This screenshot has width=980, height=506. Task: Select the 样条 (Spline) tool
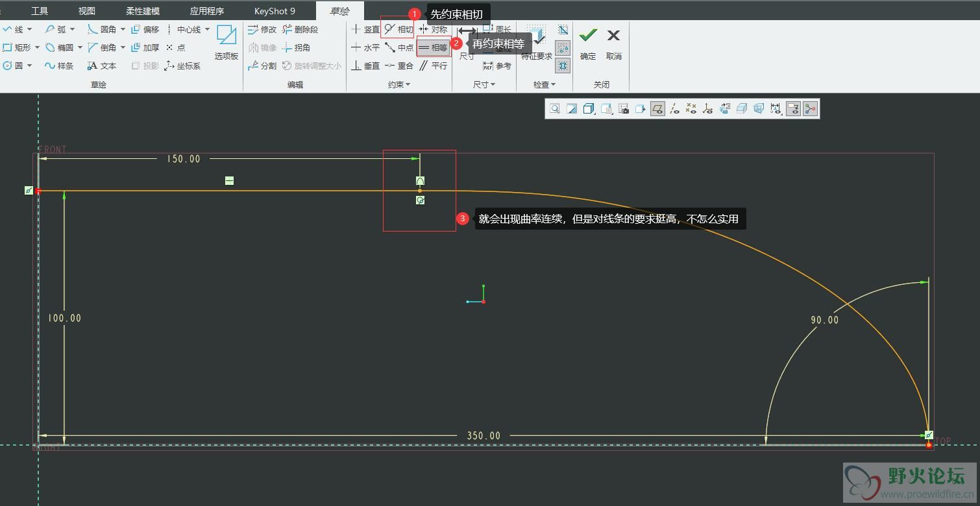pos(59,66)
